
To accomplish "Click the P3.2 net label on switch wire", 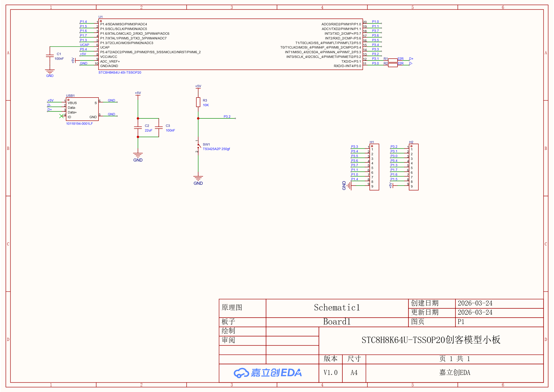I will click(x=227, y=117).
